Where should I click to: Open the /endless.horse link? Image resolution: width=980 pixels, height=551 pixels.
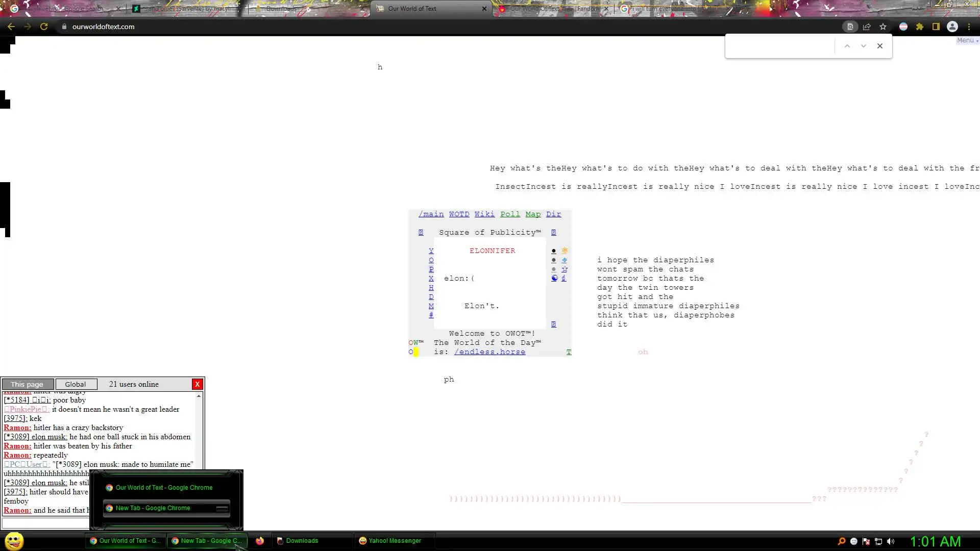point(489,352)
